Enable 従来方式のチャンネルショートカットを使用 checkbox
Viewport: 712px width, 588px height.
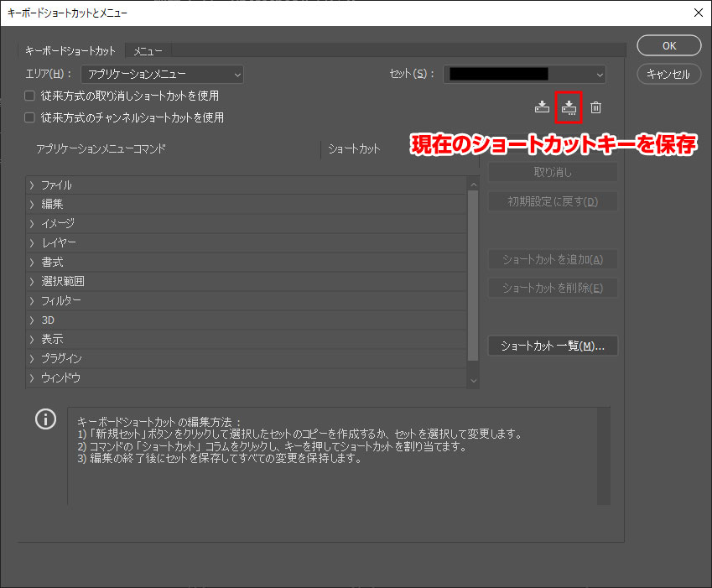click(x=30, y=117)
